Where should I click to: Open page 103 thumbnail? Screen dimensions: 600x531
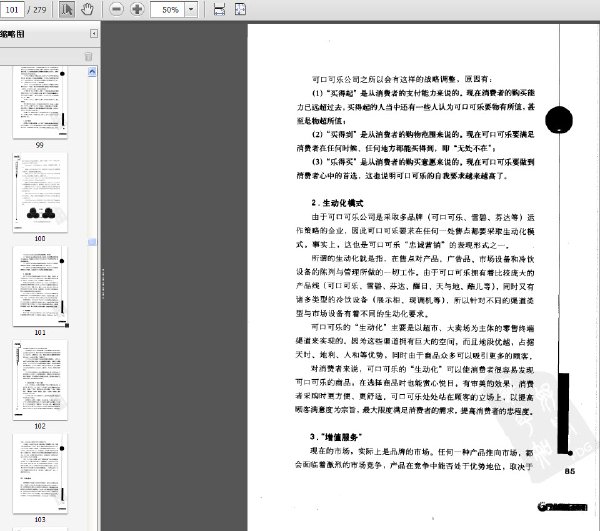point(40,473)
